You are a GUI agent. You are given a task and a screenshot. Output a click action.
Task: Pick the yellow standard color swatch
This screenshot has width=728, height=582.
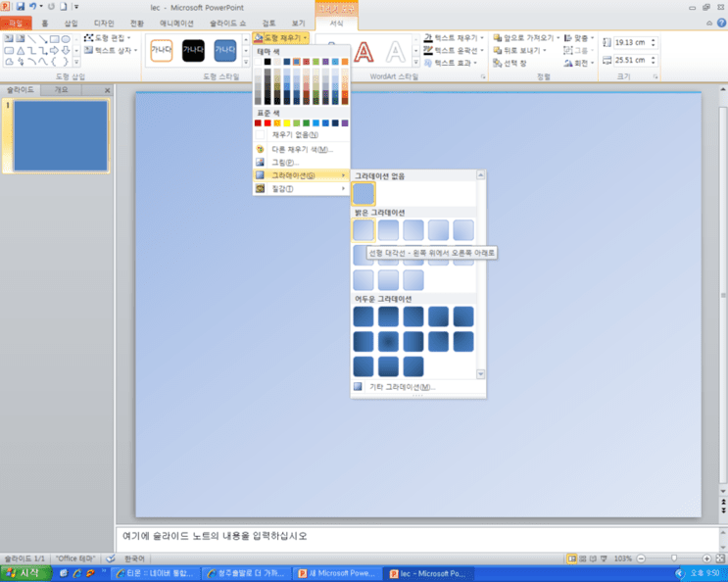[x=287, y=123]
